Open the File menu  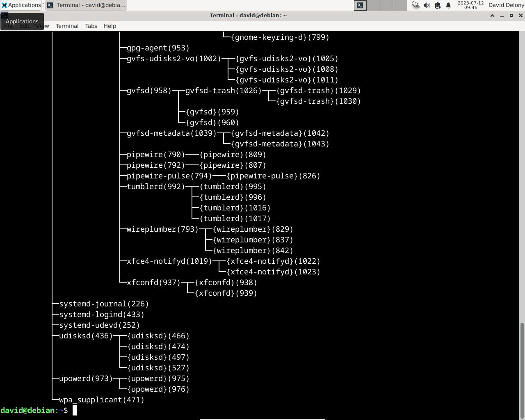tap(8, 26)
